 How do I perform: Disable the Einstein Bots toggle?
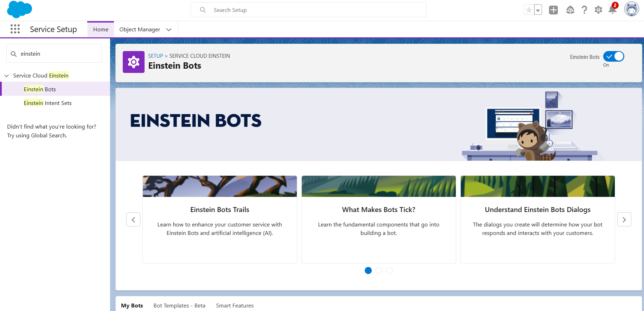click(613, 57)
